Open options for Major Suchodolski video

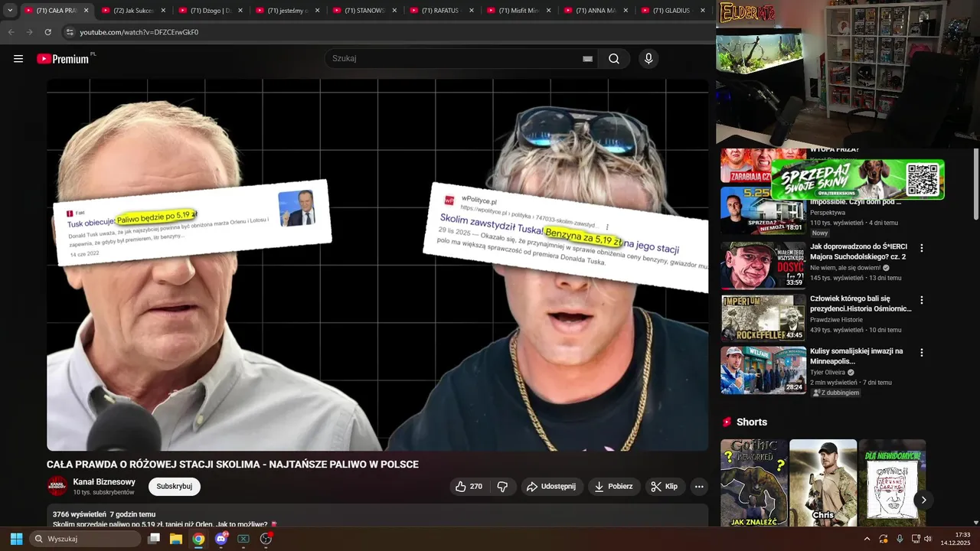[x=922, y=248]
